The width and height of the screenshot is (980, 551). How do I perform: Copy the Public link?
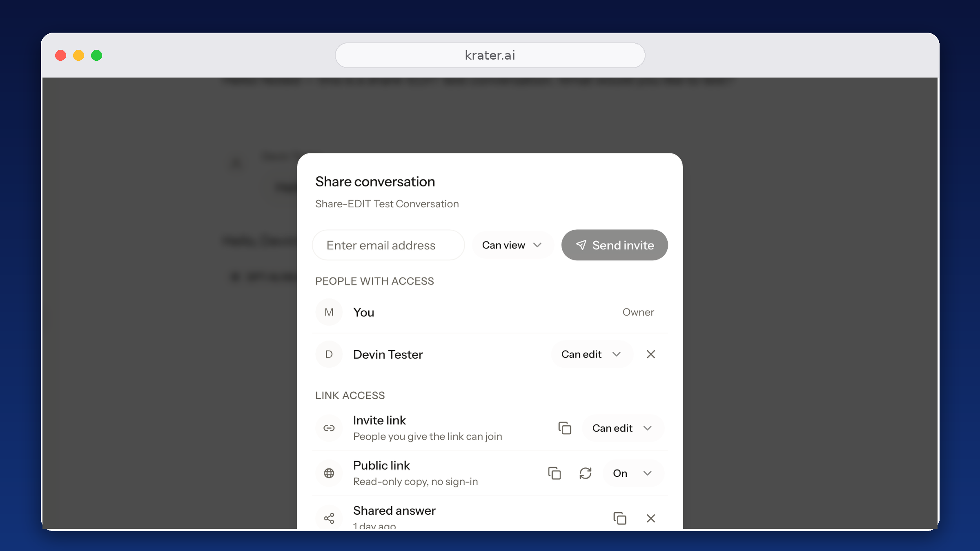(x=555, y=473)
